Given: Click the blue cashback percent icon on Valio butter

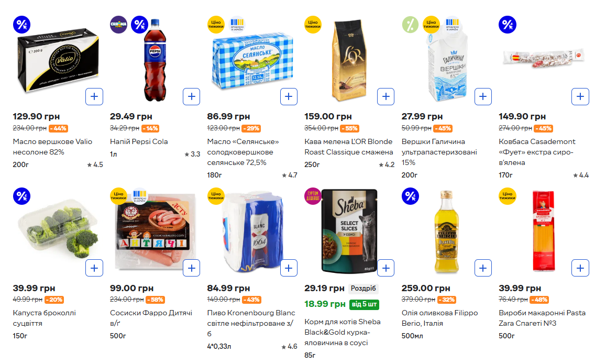Looking at the screenshot, I should 21,24.
